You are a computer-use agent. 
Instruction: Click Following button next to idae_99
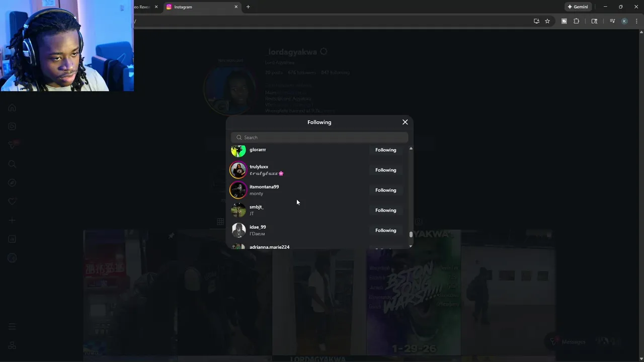point(386,230)
